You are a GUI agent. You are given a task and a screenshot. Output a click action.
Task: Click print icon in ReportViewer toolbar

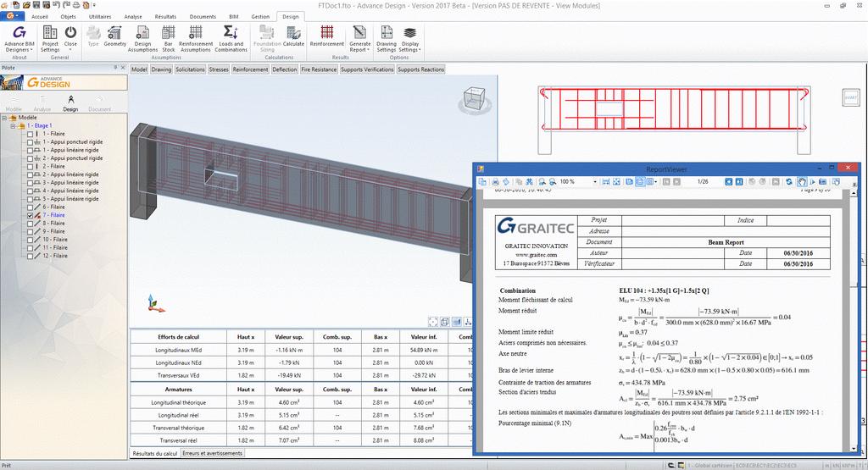click(x=495, y=181)
